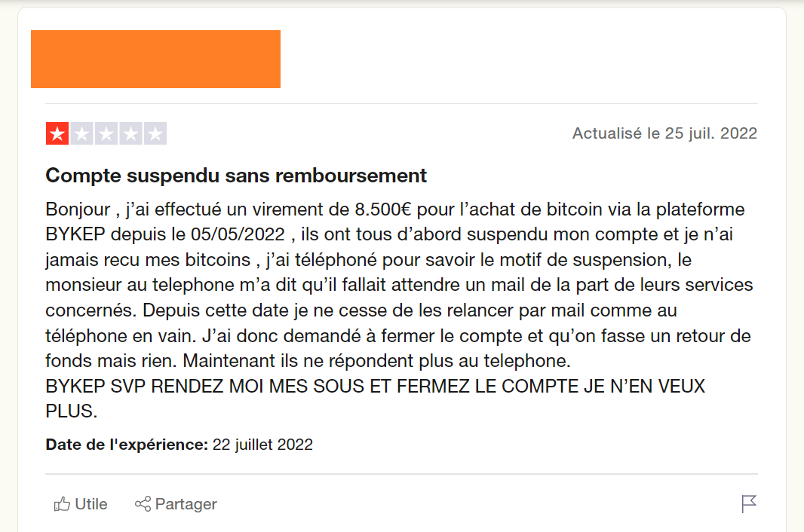Select the first red star of the rating
The height and width of the screenshot is (532, 804).
pyautogui.click(x=56, y=133)
